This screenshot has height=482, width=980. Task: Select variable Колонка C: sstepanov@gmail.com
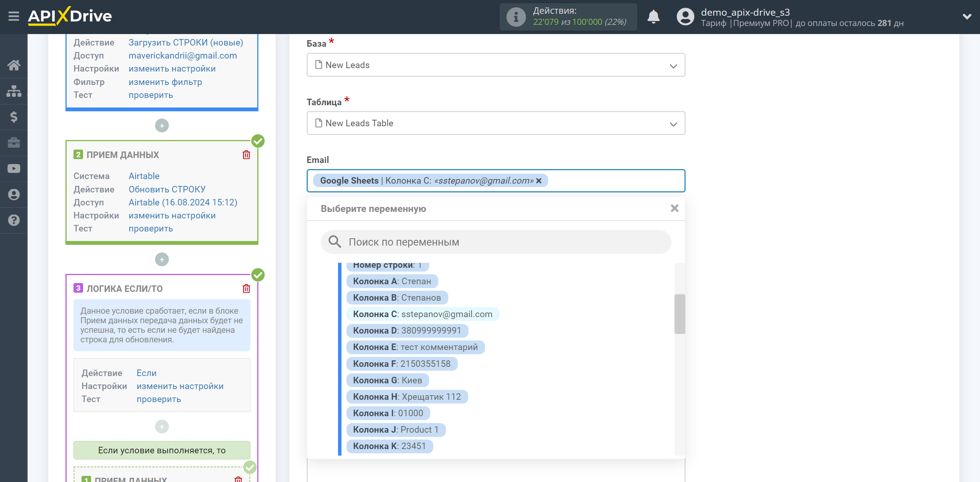[x=423, y=314]
